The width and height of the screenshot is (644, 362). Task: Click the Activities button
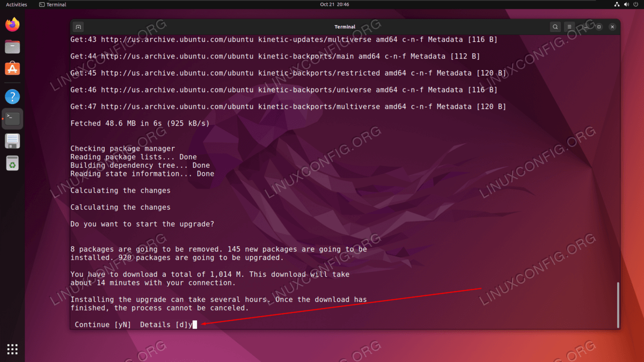[17, 4]
